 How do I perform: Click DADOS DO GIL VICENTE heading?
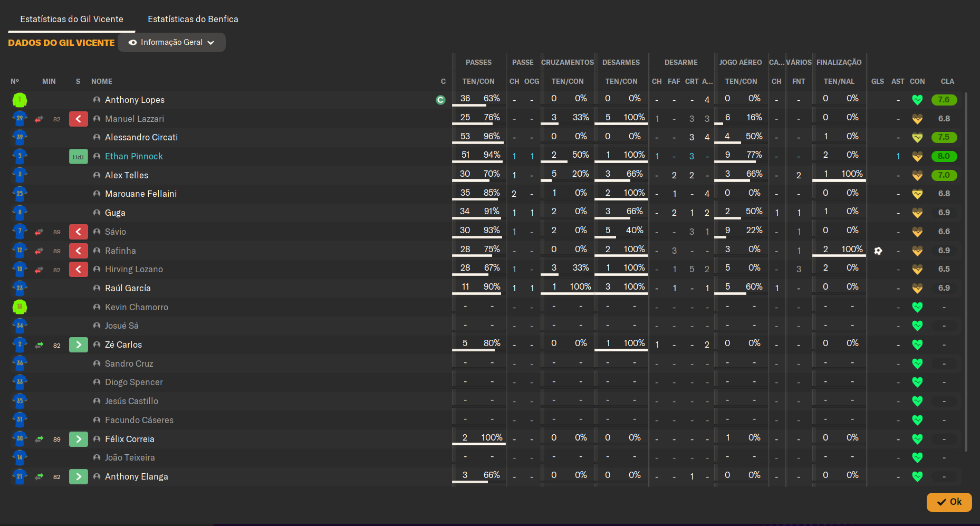point(61,43)
